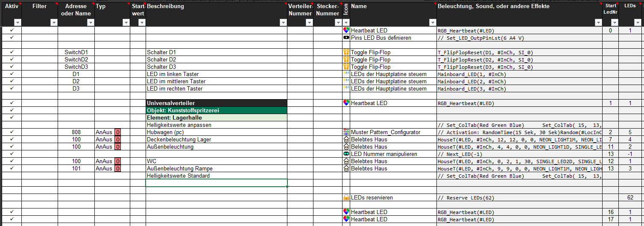Toggle Aktiv checkmark for SwitchD1 row
644x226 pixels.
(x=12, y=52)
